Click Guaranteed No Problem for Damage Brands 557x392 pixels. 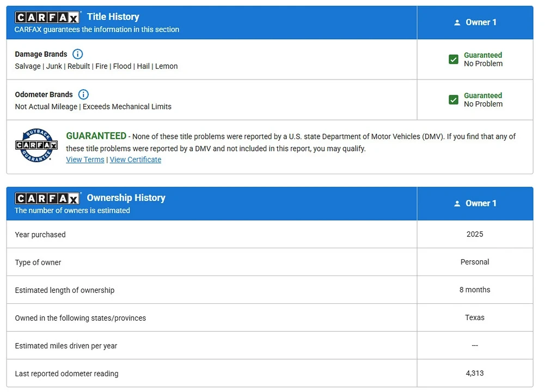coord(483,59)
